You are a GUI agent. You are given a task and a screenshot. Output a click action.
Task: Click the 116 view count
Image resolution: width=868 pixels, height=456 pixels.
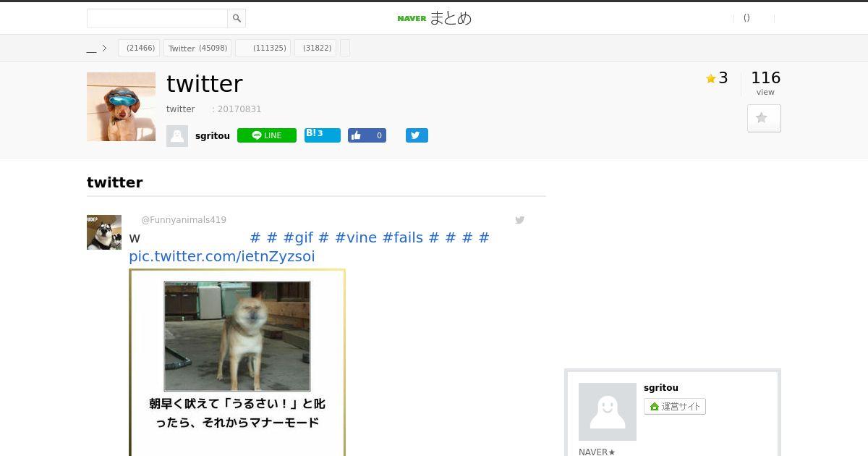pyautogui.click(x=765, y=77)
